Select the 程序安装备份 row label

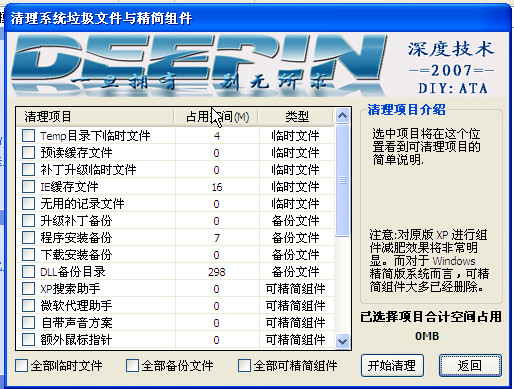click(76, 238)
